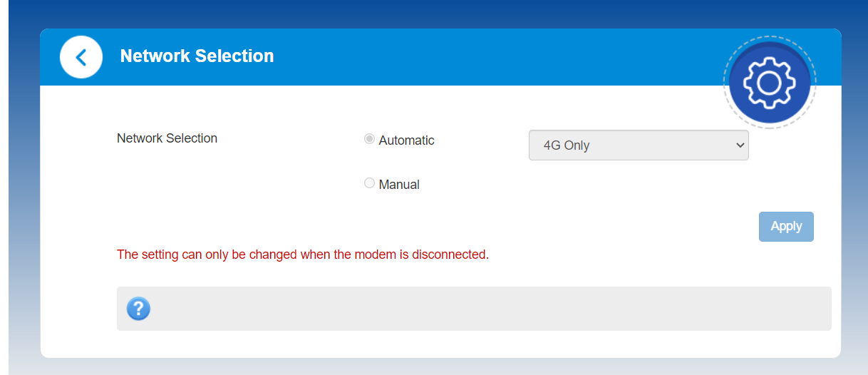
Task: Click the Manual option label text
Action: (399, 185)
